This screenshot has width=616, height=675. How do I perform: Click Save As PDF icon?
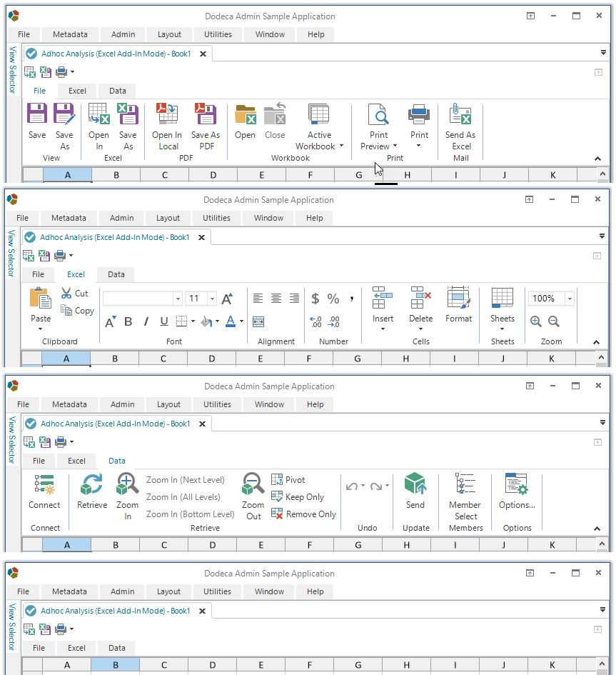(205, 114)
